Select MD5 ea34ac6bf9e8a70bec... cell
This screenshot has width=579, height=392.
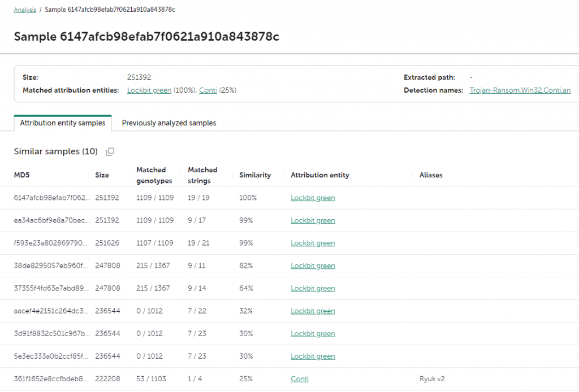pos(52,220)
